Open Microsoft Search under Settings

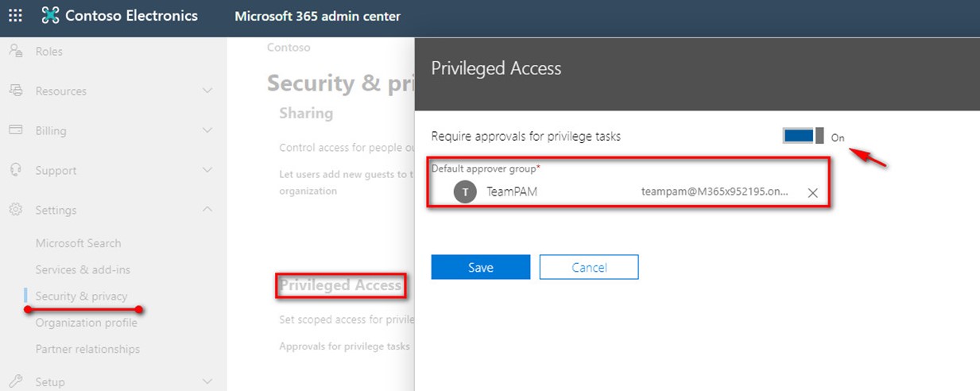pos(78,243)
